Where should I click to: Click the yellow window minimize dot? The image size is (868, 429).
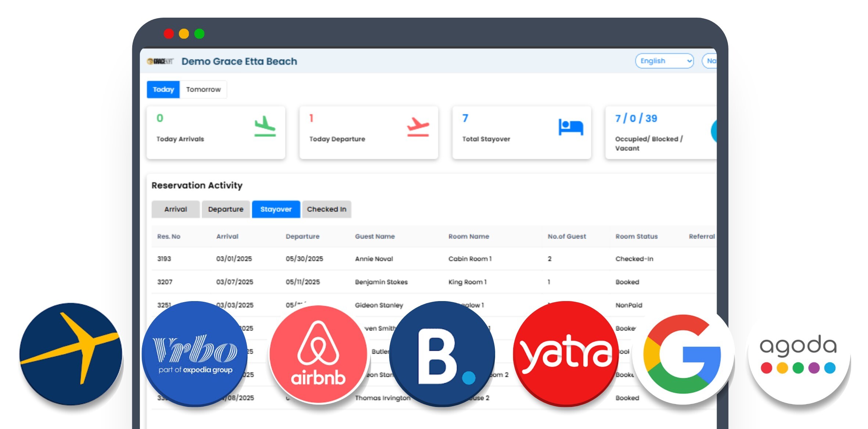coord(184,34)
